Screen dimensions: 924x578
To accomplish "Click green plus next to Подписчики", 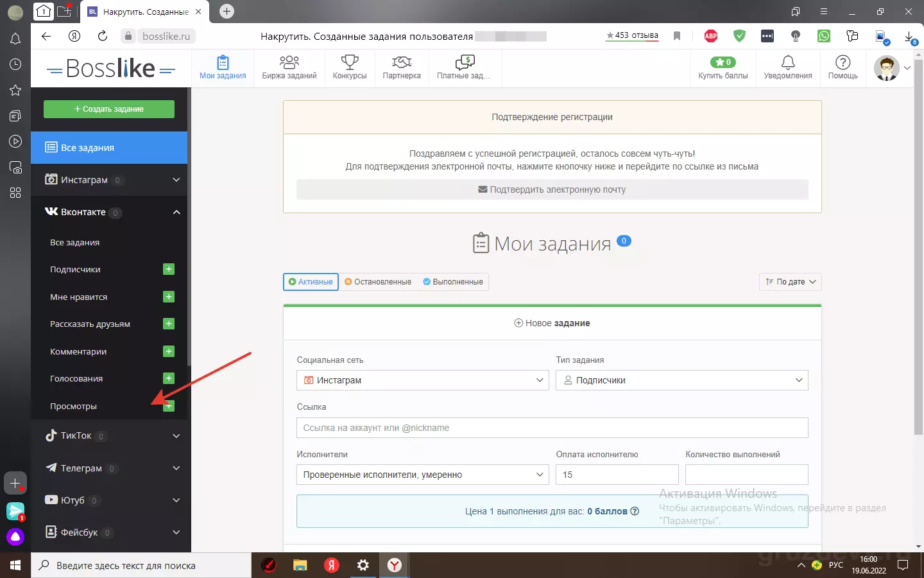I will (169, 269).
